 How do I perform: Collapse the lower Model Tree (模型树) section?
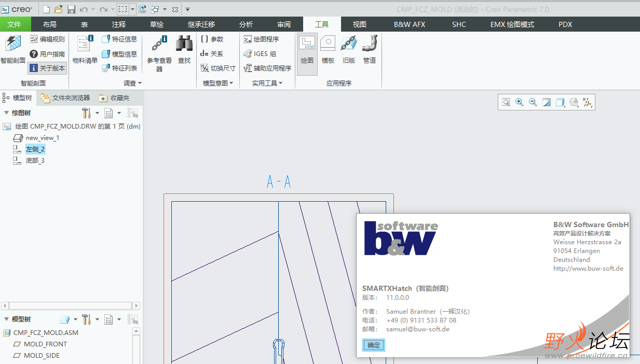tap(6, 319)
